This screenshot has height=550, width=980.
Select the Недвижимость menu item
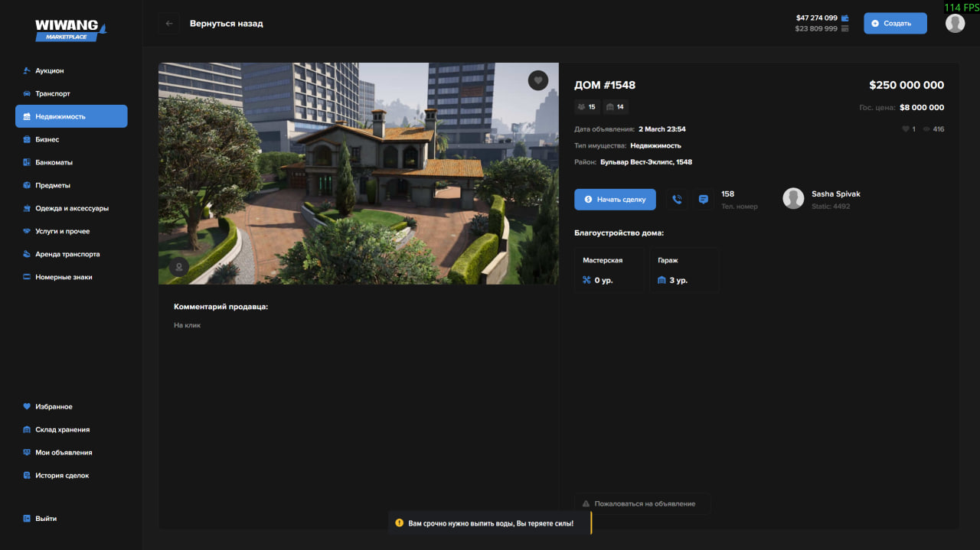pyautogui.click(x=71, y=116)
